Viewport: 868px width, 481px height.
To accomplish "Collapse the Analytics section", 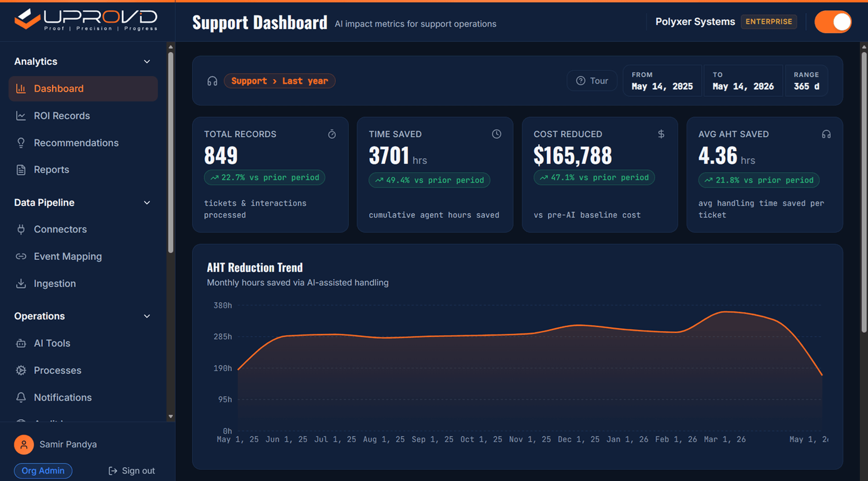I will (x=147, y=61).
